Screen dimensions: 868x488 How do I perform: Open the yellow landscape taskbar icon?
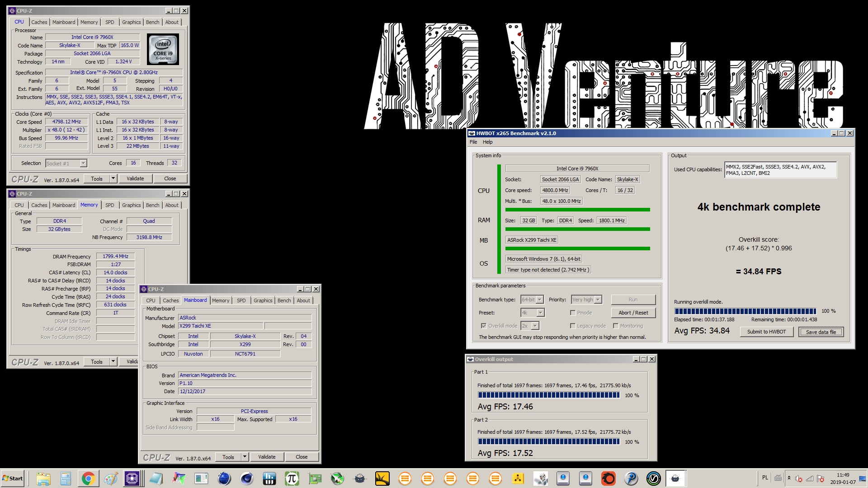pos(382,479)
